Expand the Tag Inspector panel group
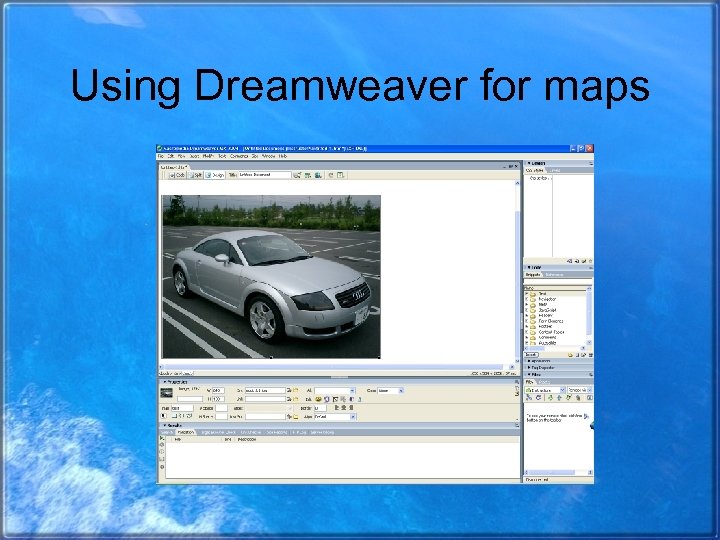 529,368
